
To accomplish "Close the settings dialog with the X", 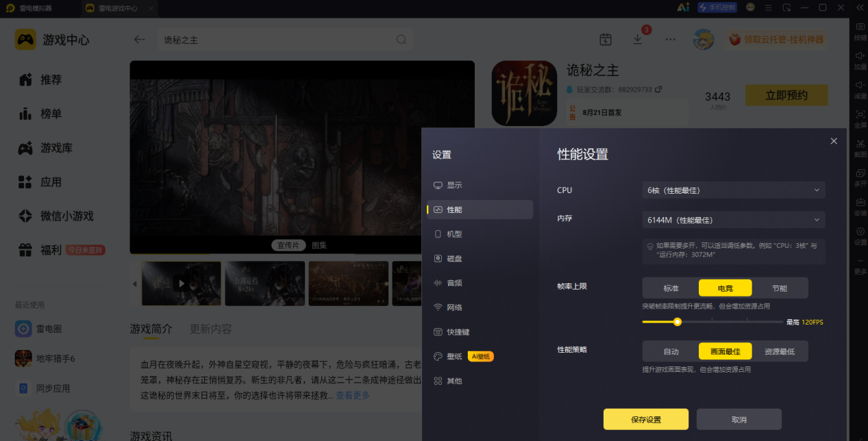I will point(834,141).
